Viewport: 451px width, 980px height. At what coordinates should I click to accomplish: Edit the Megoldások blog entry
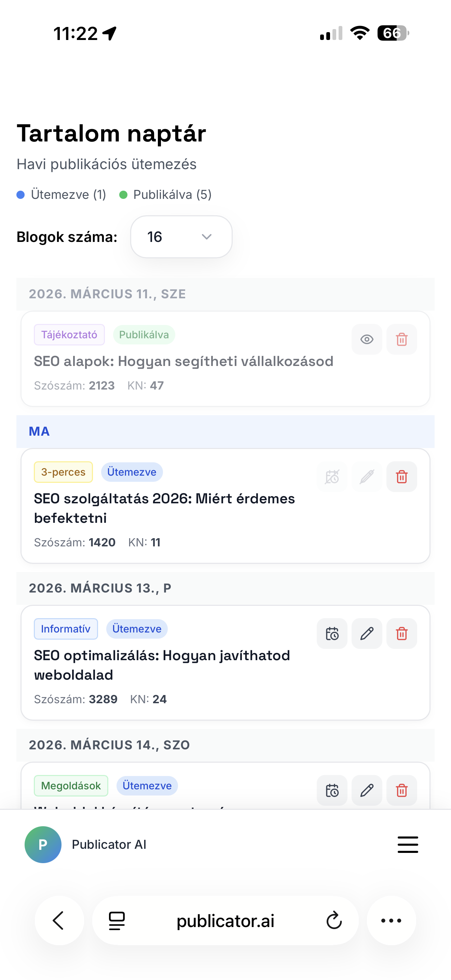367,791
